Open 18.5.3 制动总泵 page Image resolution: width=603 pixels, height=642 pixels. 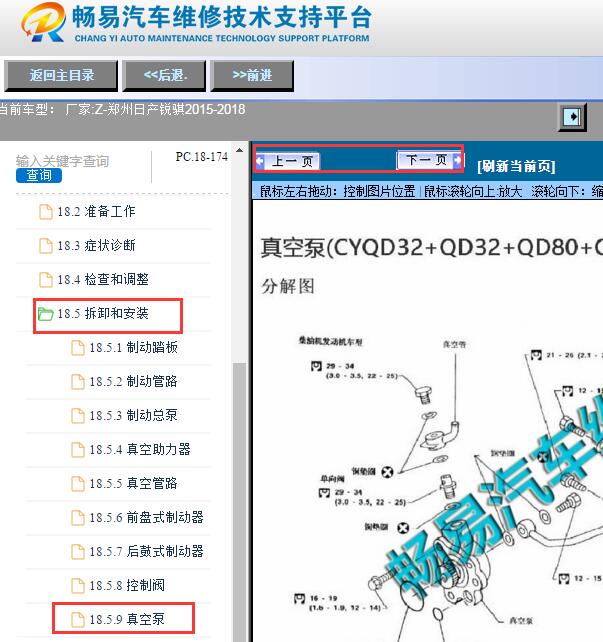[x=133, y=416]
